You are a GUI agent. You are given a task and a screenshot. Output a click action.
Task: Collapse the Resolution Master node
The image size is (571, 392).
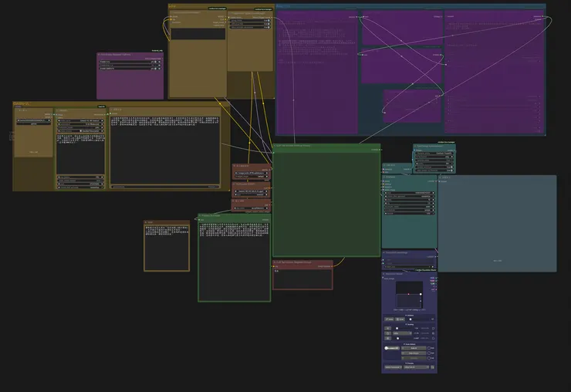(x=383, y=274)
